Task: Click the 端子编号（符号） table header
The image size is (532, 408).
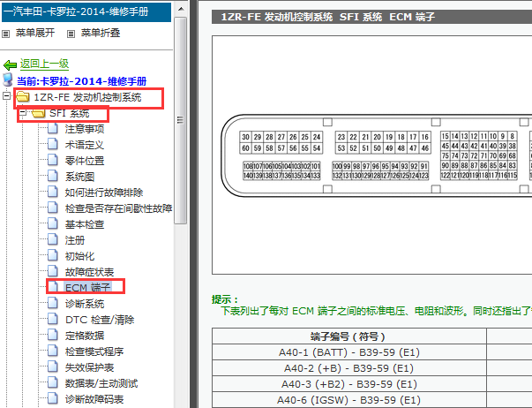Action: pos(348,336)
